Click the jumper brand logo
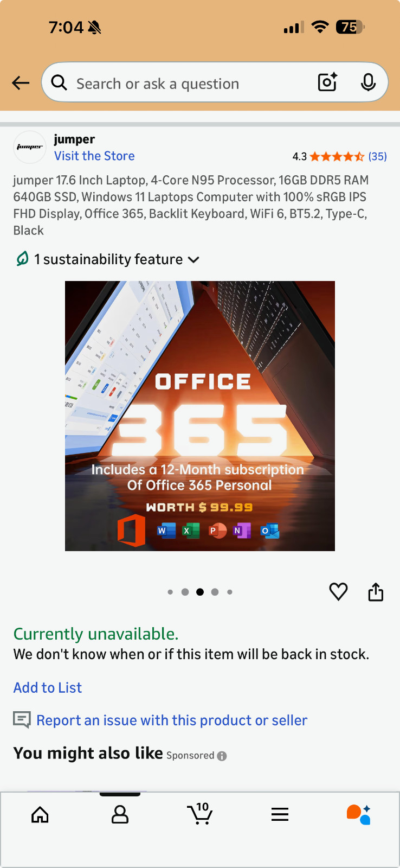Image resolution: width=400 pixels, height=868 pixels. click(x=30, y=147)
